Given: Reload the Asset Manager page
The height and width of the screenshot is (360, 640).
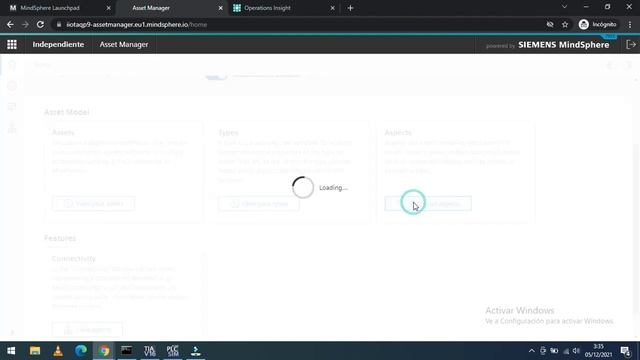Looking at the screenshot, I should tap(40, 24).
